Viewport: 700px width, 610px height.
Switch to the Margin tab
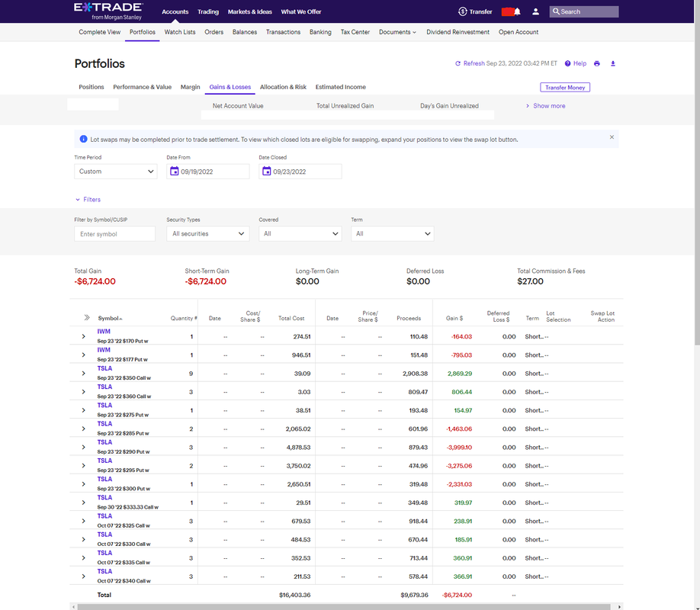[x=190, y=87]
